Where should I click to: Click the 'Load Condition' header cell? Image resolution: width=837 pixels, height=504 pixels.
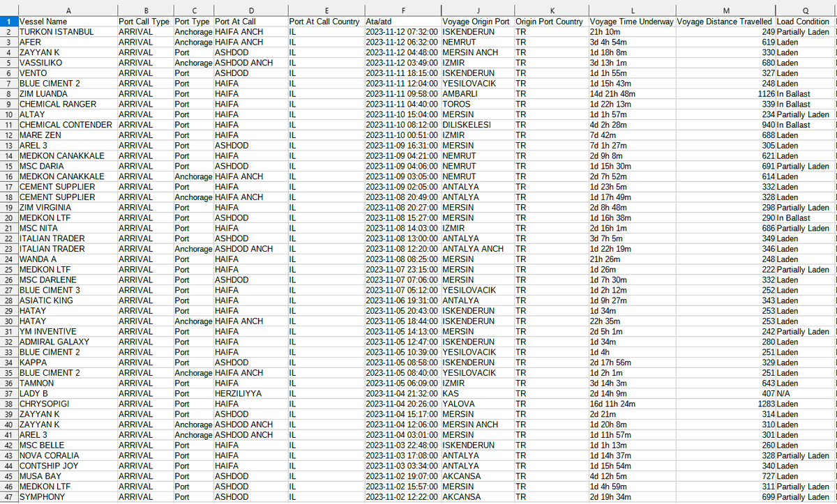coord(806,22)
